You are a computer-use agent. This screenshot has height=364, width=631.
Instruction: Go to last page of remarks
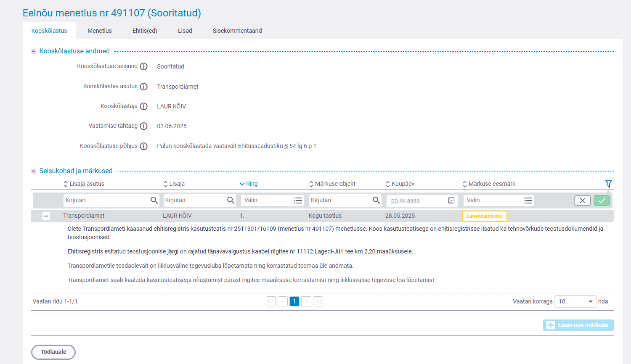tap(318, 301)
